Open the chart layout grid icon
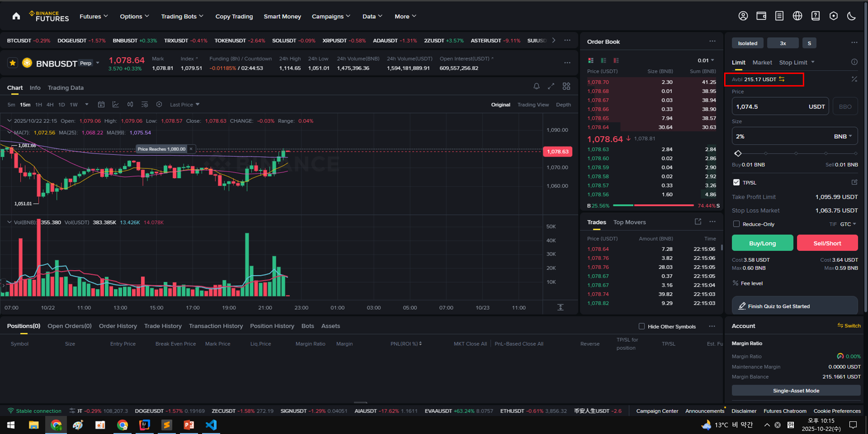The width and height of the screenshot is (868, 434). click(x=566, y=86)
